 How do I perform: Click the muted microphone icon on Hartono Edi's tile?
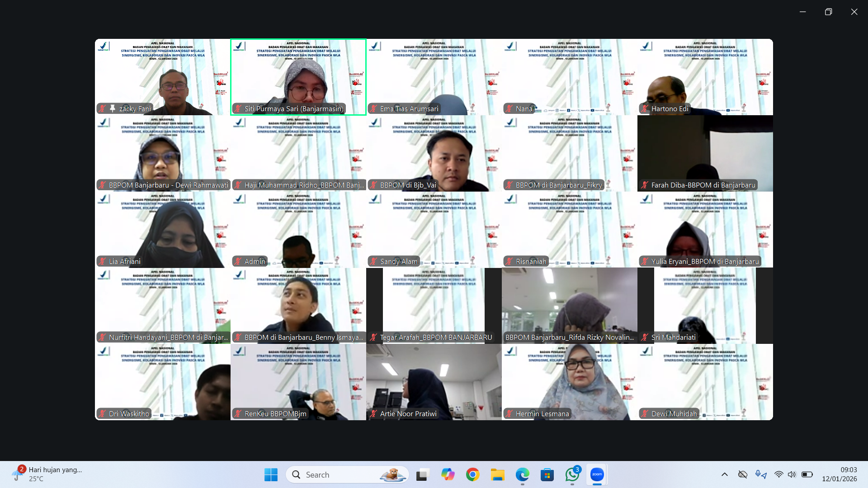click(645, 108)
